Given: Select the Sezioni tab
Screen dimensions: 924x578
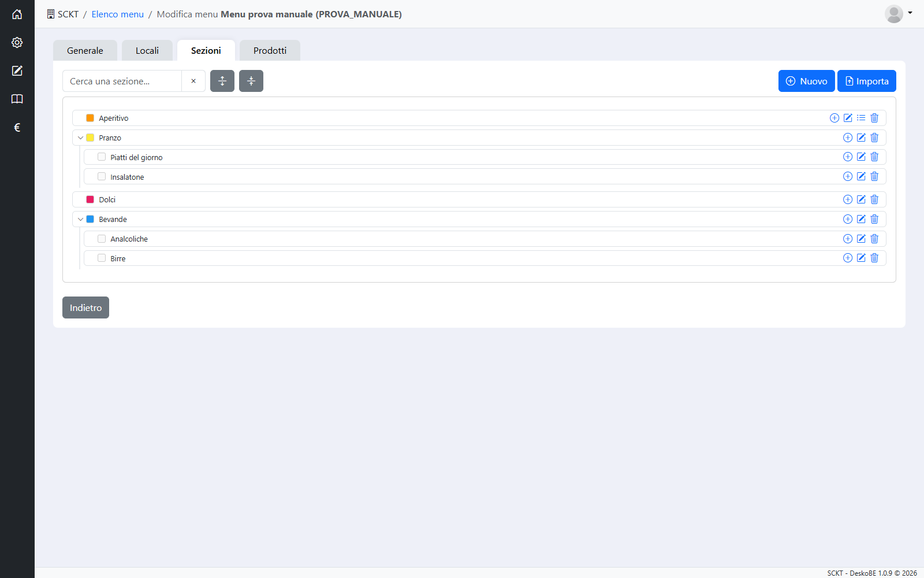Looking at the screenshot, I should click(x=206, y=50).
